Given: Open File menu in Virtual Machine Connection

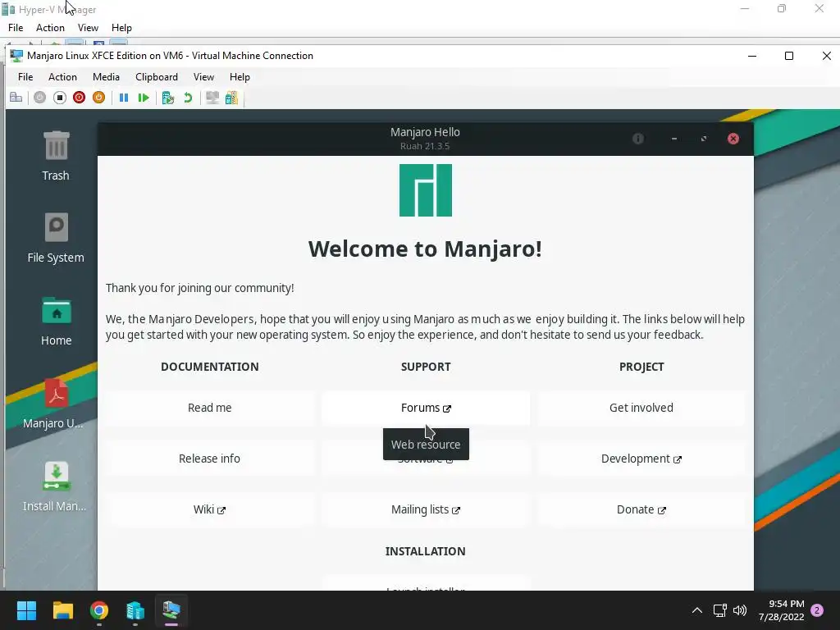Looking at the screenshot, I should (25, 76).
